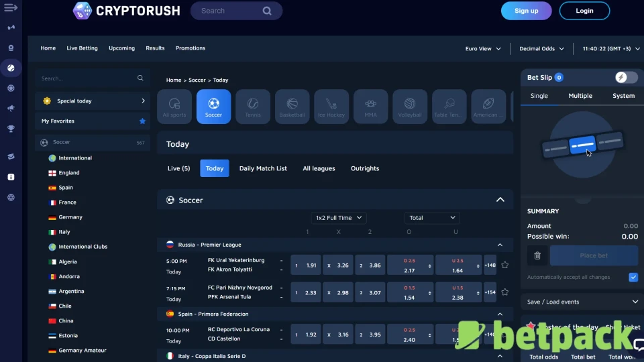Click the megaphone promotions icon in left rail
644x362 pixels.
point(11,109)
